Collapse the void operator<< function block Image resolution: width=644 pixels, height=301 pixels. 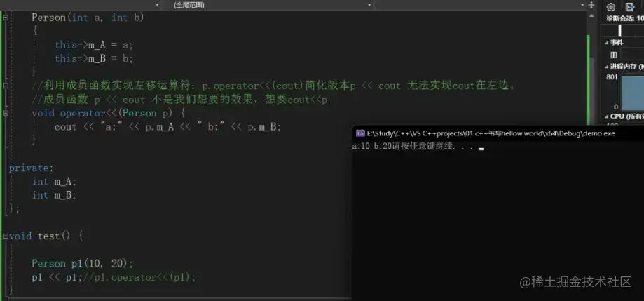[6, 113]
